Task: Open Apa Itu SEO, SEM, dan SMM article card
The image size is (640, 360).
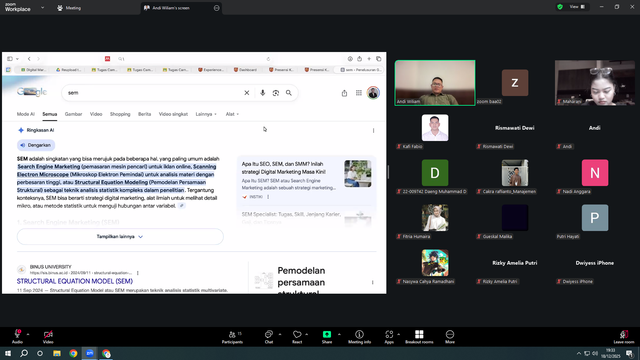Action: coord(306,180)
